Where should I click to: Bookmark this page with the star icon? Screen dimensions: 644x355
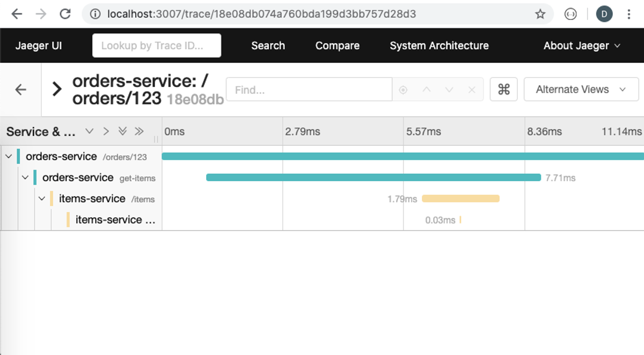point(540,14)
